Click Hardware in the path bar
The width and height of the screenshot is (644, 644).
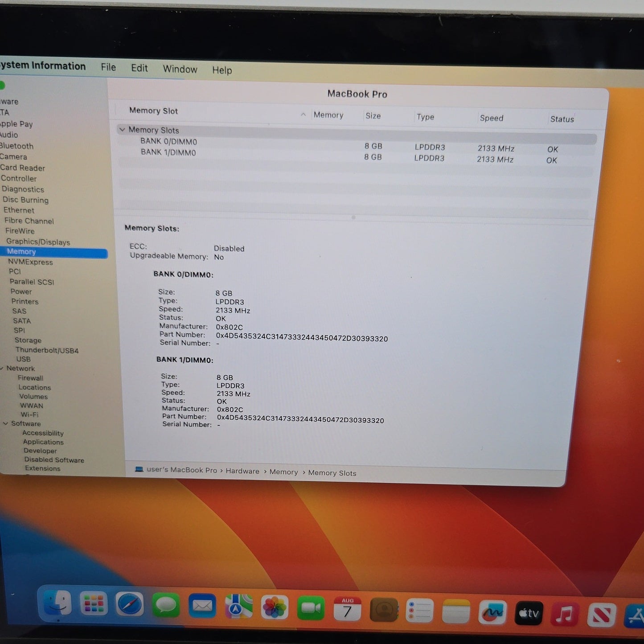click(x=242, y=471)
